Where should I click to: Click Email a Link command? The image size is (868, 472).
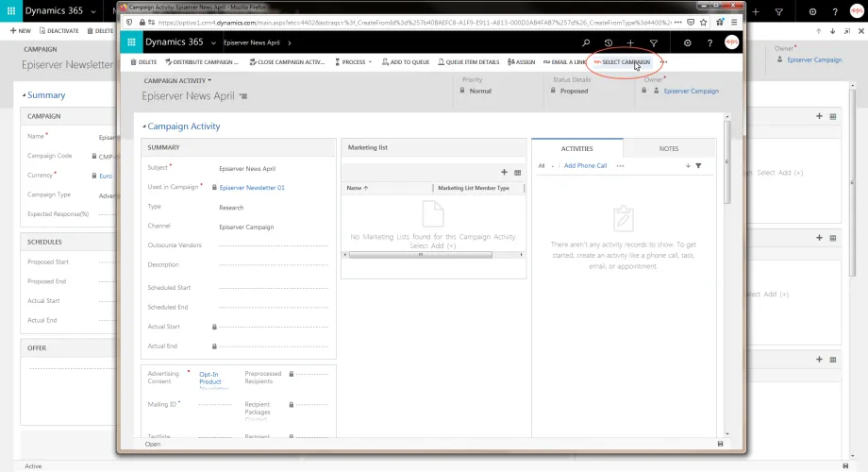pos(564,62)
